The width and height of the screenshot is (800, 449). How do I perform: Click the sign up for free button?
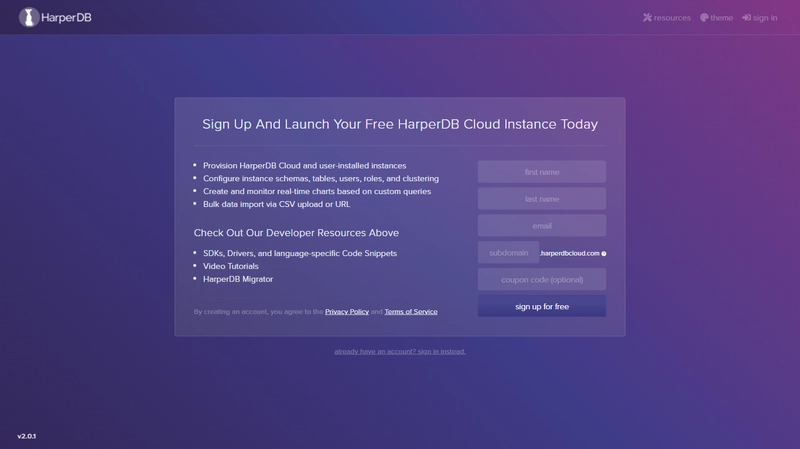pyautogui.click(x=542, y=306)
